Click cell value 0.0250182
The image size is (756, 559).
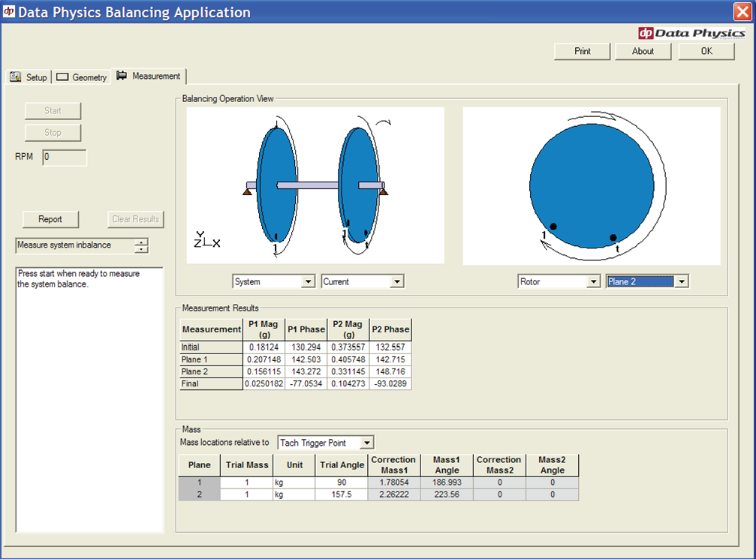click(264, 383)
